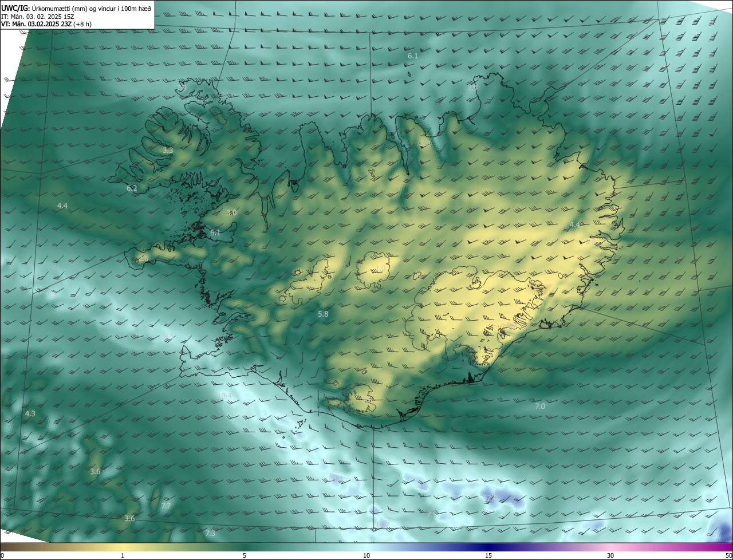This screenshot has width=733, height=560.
Task: Click the 5.8 value label on the map
Action: point(323,314)
